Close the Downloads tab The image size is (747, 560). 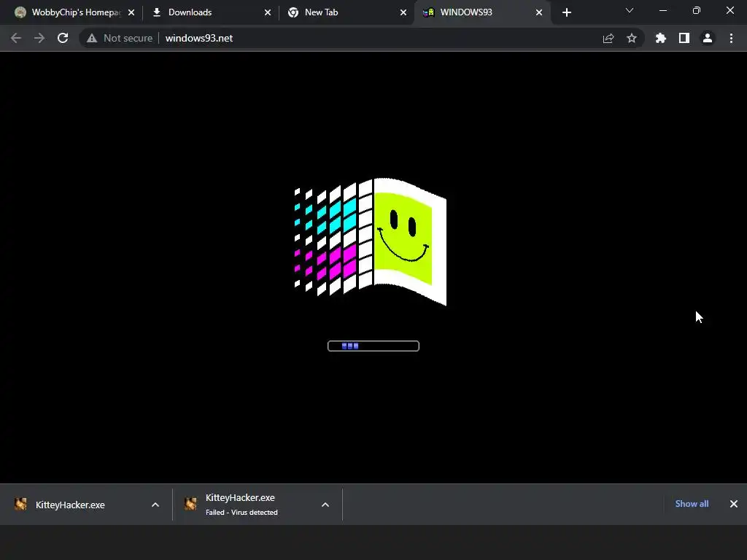pyautogui.click(x=268, y=12)
